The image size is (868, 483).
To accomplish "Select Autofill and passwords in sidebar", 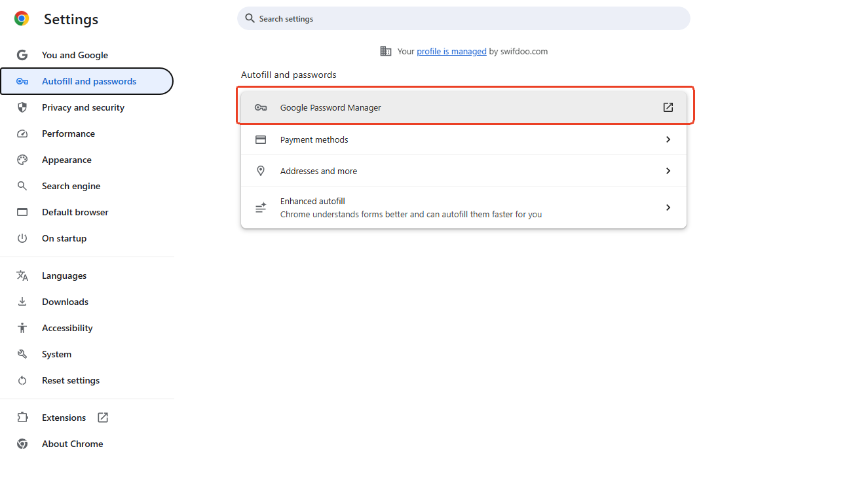I will (x=86, y=81).
